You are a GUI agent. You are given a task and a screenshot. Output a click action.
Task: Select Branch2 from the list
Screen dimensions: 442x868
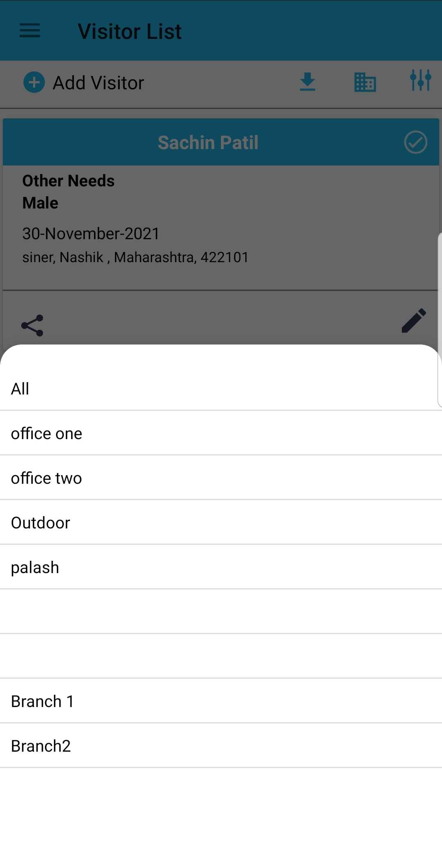coord(41,746)
